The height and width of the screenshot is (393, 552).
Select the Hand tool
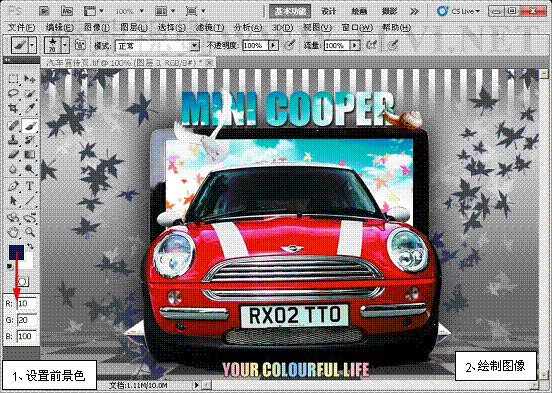[13, 232]
